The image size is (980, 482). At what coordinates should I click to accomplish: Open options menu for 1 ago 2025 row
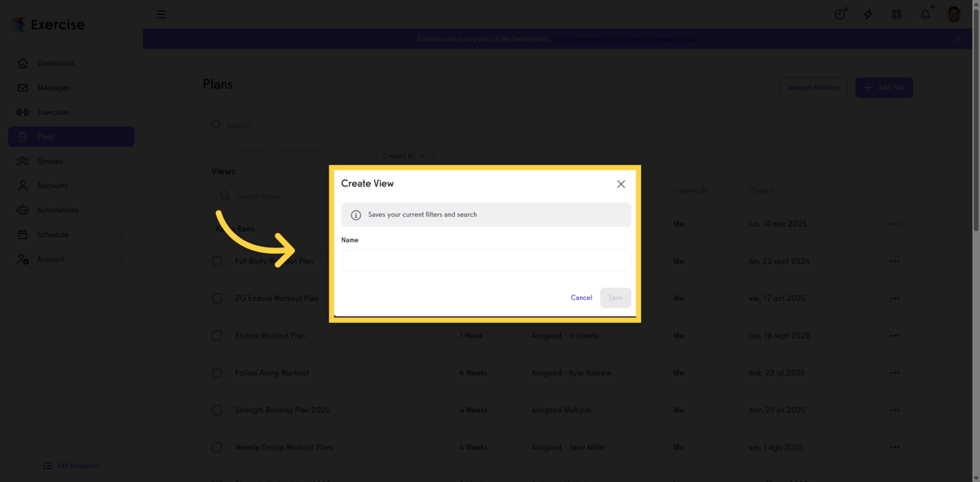(894, 448)
